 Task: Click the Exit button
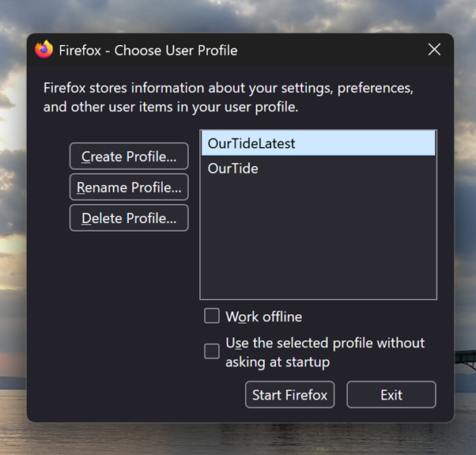tap(391, 395)
